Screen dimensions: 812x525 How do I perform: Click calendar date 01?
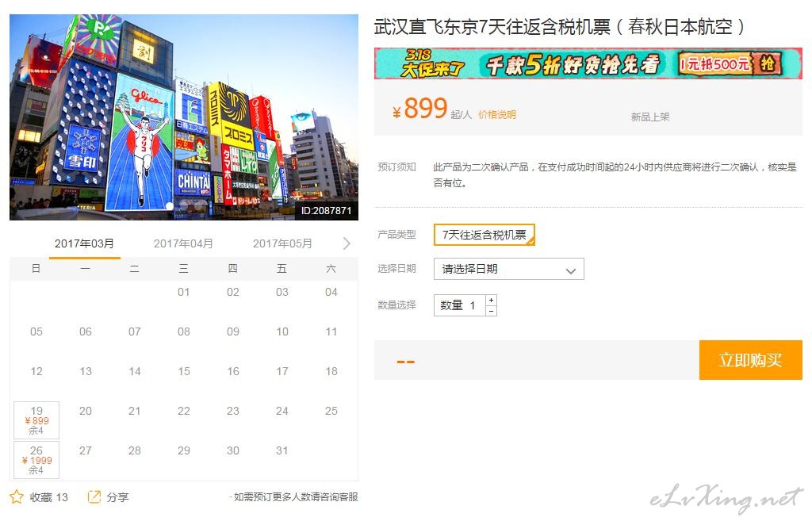(184, 292)
